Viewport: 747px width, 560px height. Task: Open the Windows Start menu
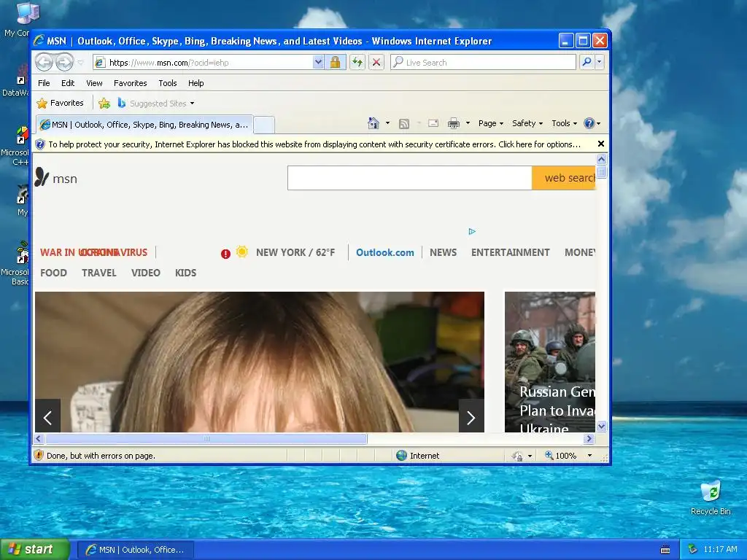[35, 550]
